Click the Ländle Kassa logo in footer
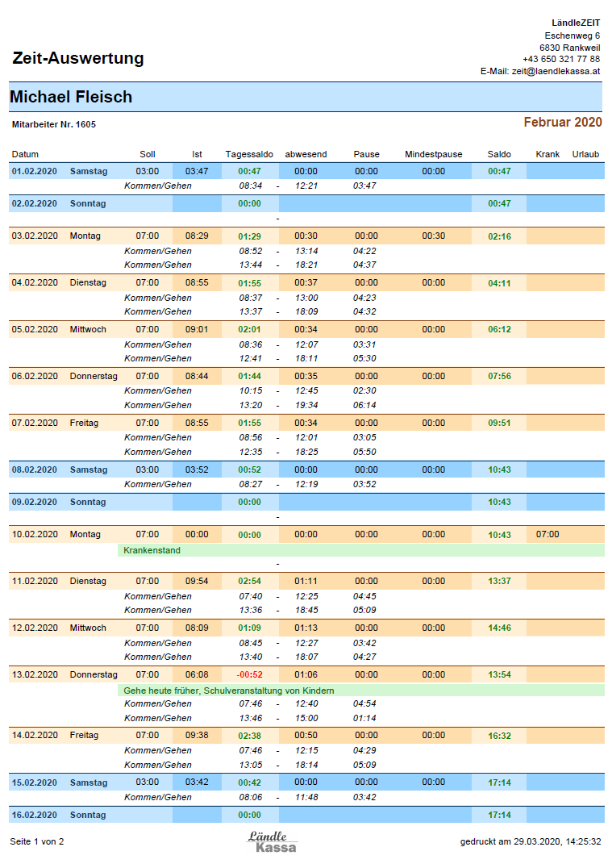 point(272,841)
